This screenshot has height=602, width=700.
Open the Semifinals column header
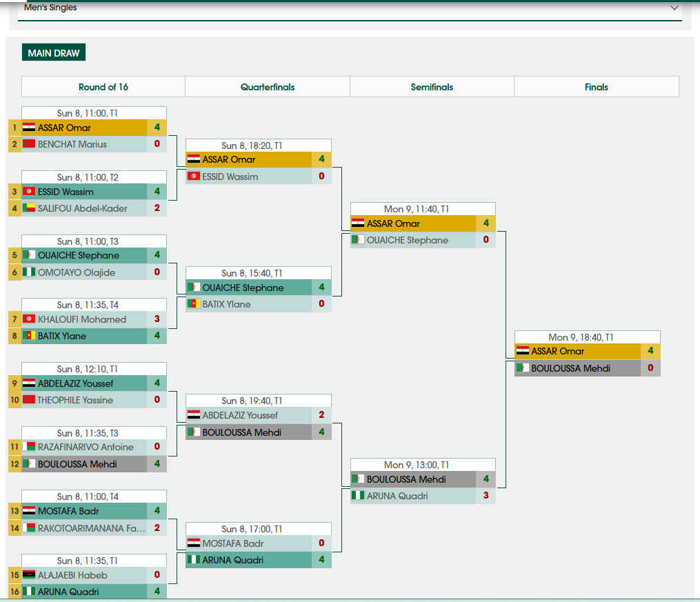click(x=432, y=87)
